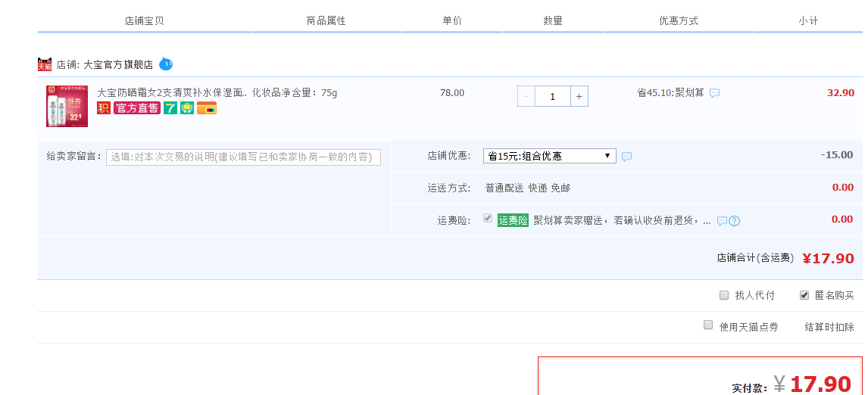
Task: Click the 小计 column header
Action: click(808, 20)
